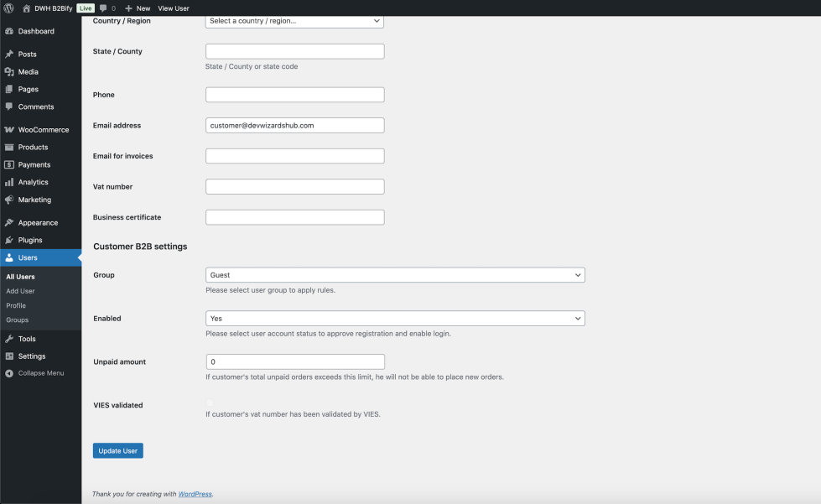This screenshot has height=504, width=821.
Task: Open the Groups submenu under Users
Action: (x=18, y=320)
